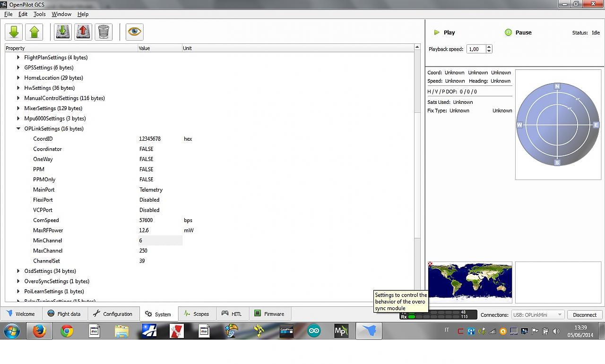Collapse the OPLinkSettings tree node
The width and height of the screenshot is (605, 364).
18,128
